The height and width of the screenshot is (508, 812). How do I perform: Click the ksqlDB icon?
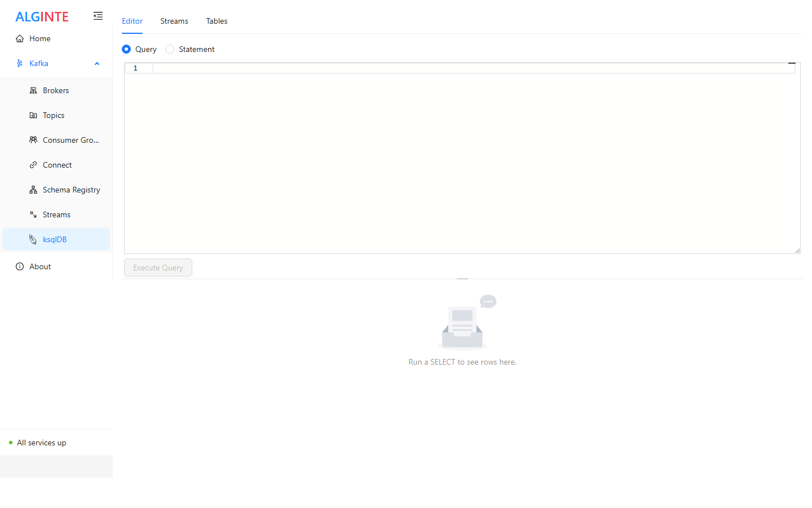point(33,239)
